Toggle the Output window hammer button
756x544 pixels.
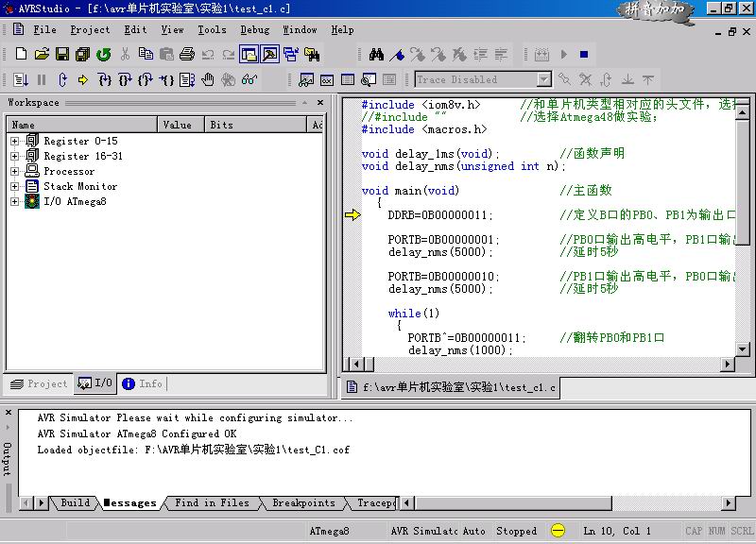270,55
